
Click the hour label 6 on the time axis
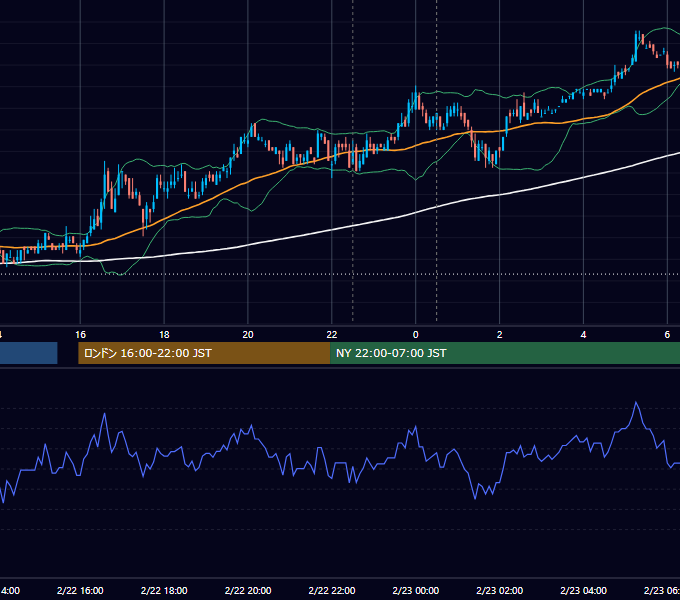point(667,335)
